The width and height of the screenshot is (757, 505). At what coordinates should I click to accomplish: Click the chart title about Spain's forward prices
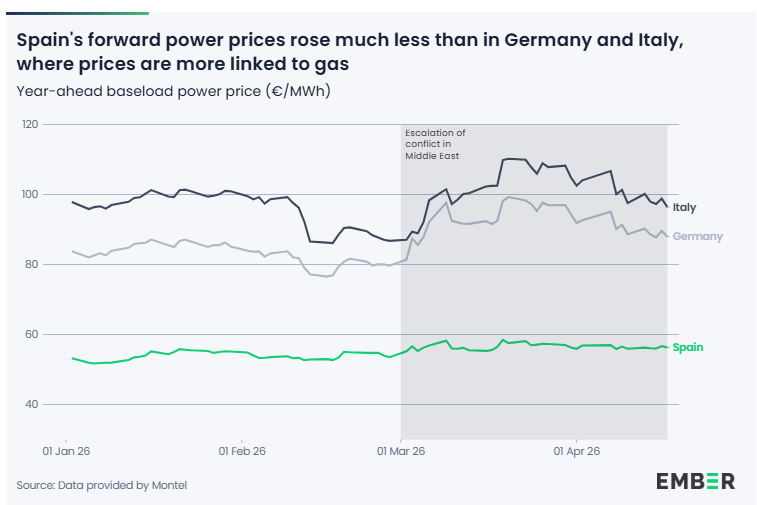[x=350, y=51]
